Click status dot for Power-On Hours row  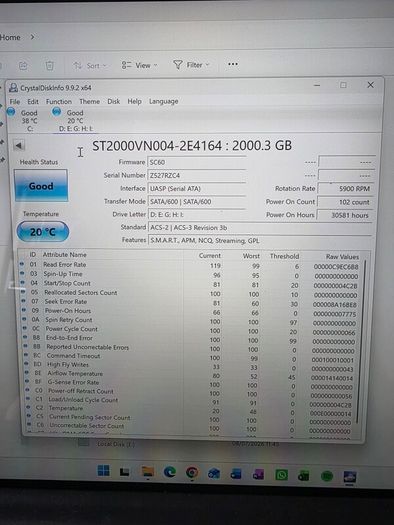[24, 310]
